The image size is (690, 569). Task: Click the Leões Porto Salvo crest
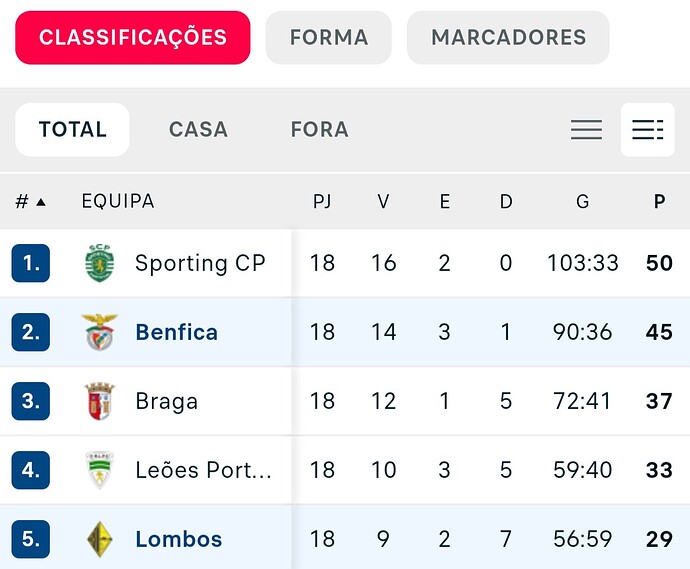click(x=100, y=470)
